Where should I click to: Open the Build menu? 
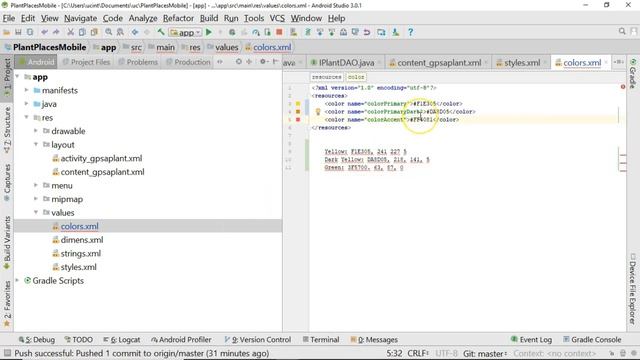[209, 18]
